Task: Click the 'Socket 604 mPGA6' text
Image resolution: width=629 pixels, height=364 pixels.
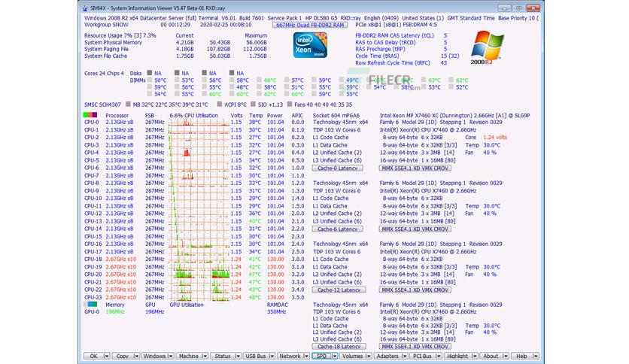Action: click(x=336, y=116)
